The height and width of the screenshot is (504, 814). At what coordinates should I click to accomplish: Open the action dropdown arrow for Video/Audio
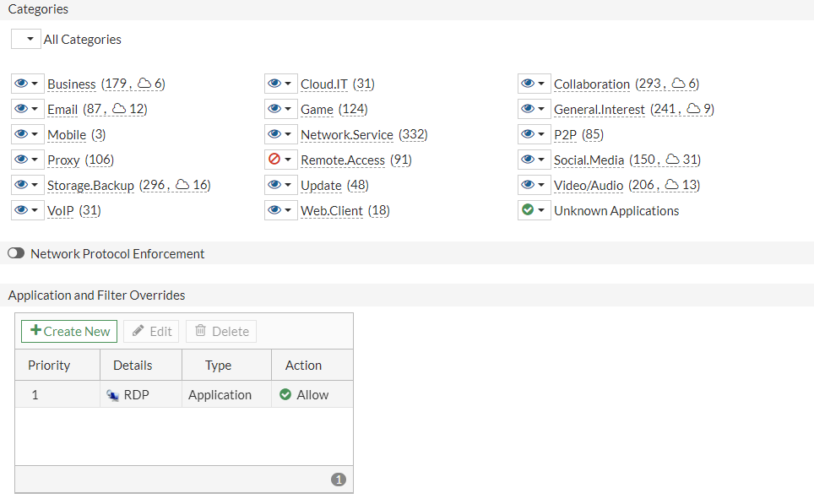click(x=541, y=185)
